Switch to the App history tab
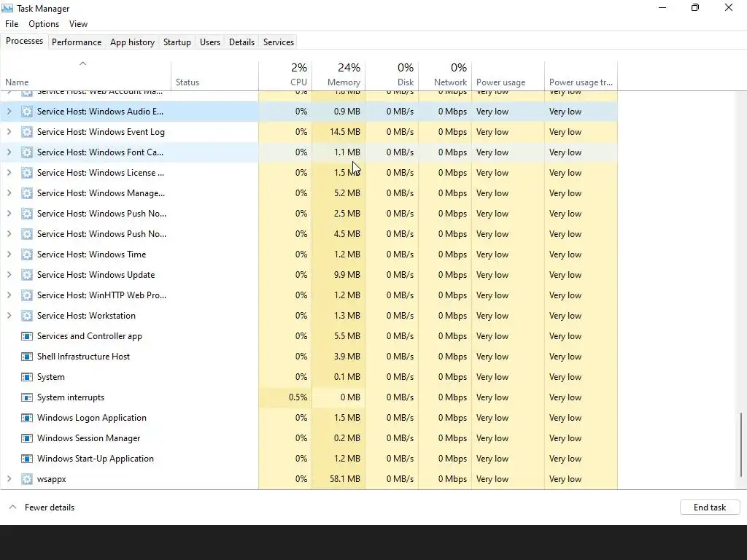 [x=133, y=42]
